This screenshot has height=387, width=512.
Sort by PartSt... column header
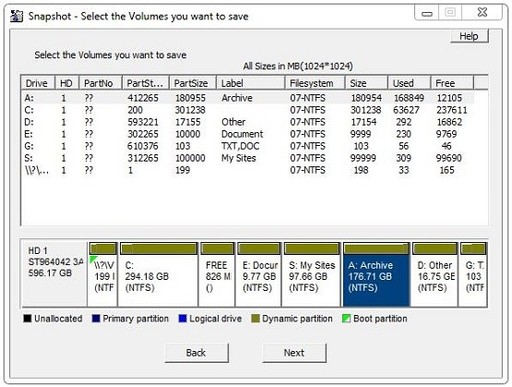tap(146, 83)
